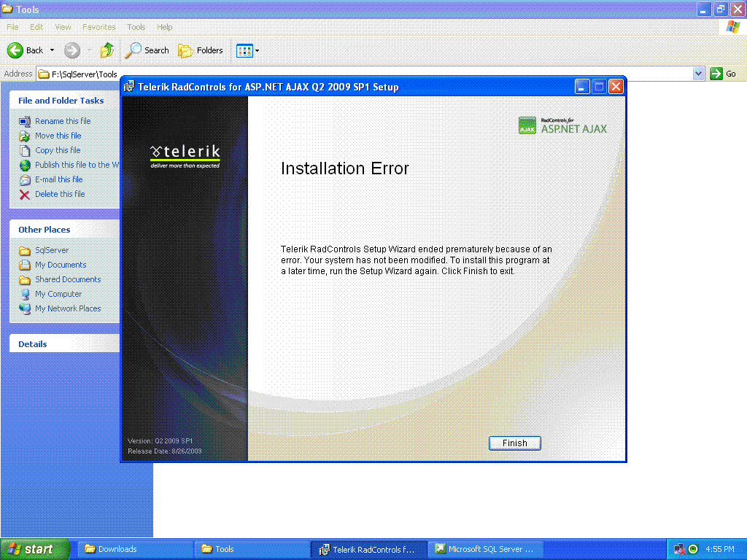Image resolution: width=747 pixels, height=560 pixels.
Task: Click the Move this file icon
Action: [x=25, y=136]
